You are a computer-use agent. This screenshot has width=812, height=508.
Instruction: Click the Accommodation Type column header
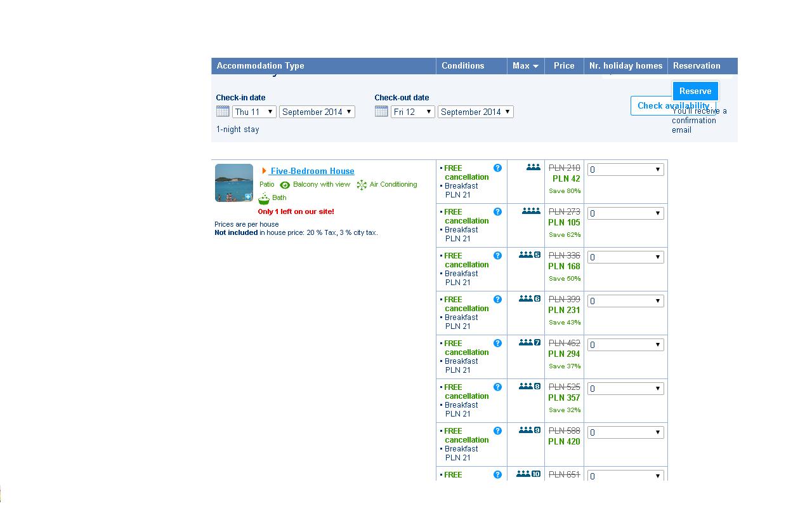point(324,66)
